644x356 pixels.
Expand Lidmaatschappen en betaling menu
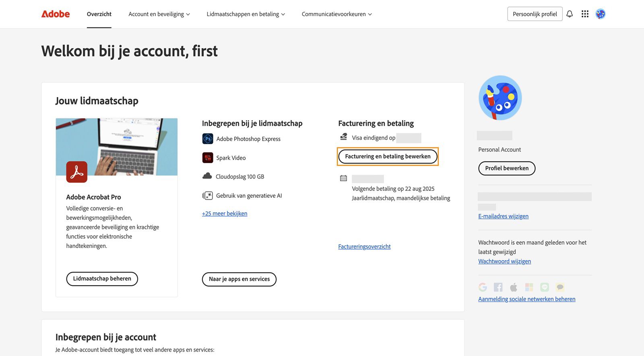[246, 14]
